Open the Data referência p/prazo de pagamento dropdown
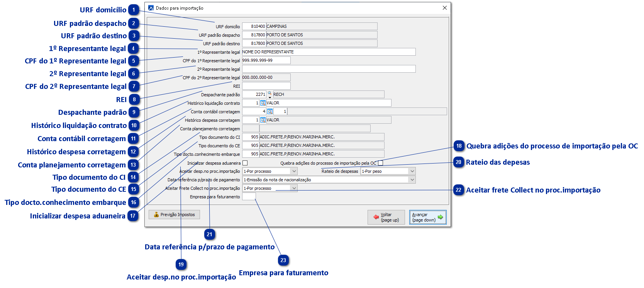The image size is (644, 288). [412, 180]
